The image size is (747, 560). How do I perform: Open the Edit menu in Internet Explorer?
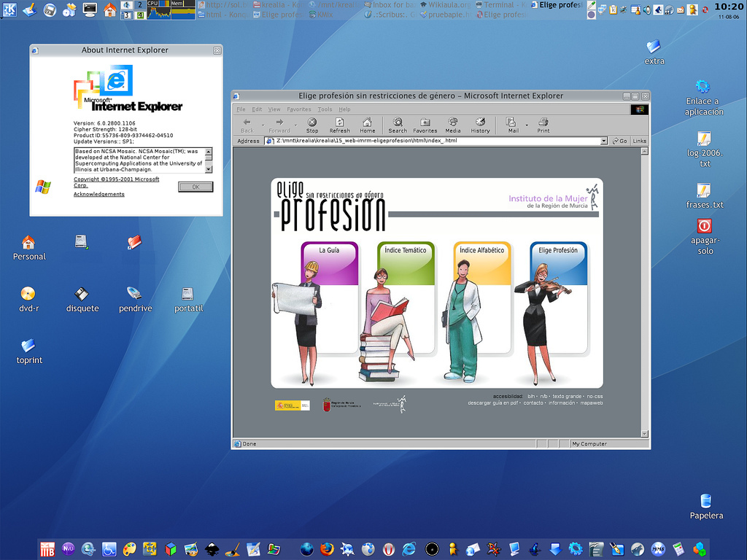coord(257,109)
